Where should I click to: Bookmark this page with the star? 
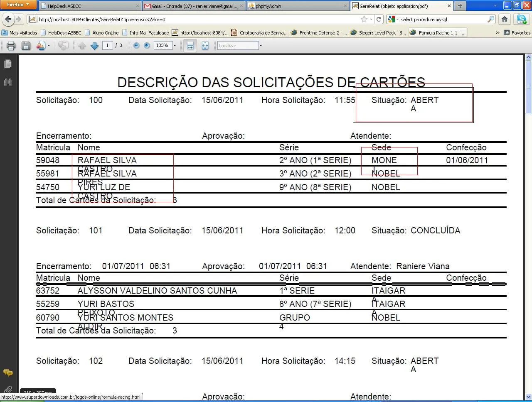(364, 19)
